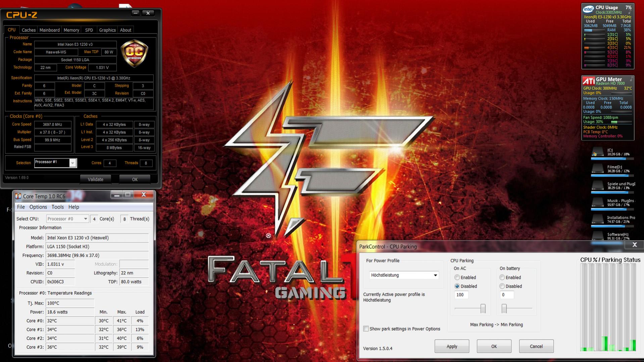Click the Installations Pro drive icon

597,219
